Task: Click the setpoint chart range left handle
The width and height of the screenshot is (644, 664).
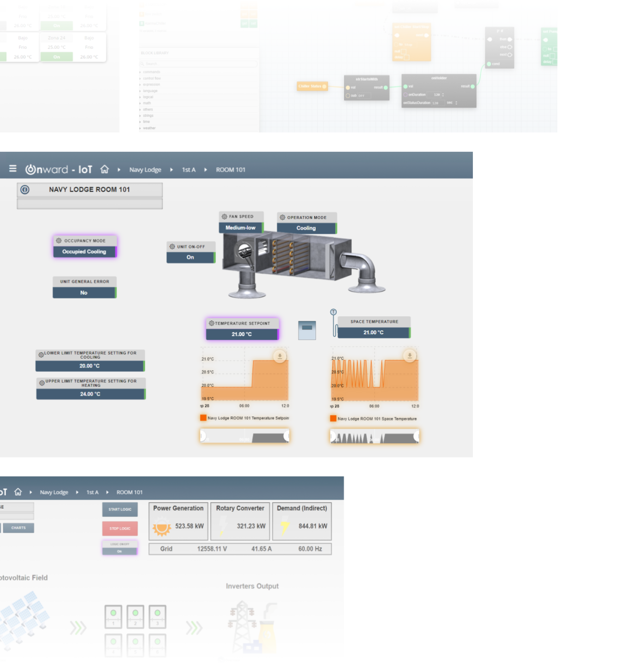Action: (x=203, y=436)
